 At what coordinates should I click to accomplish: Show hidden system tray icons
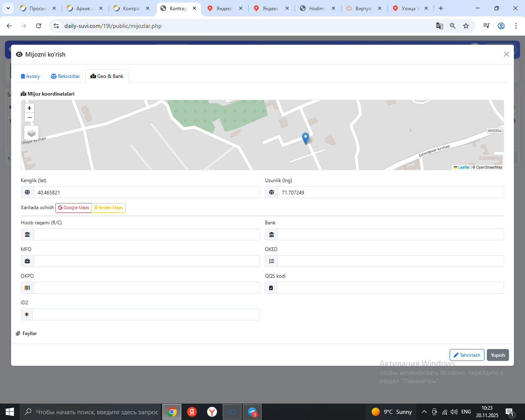click(x=424, y=412)
